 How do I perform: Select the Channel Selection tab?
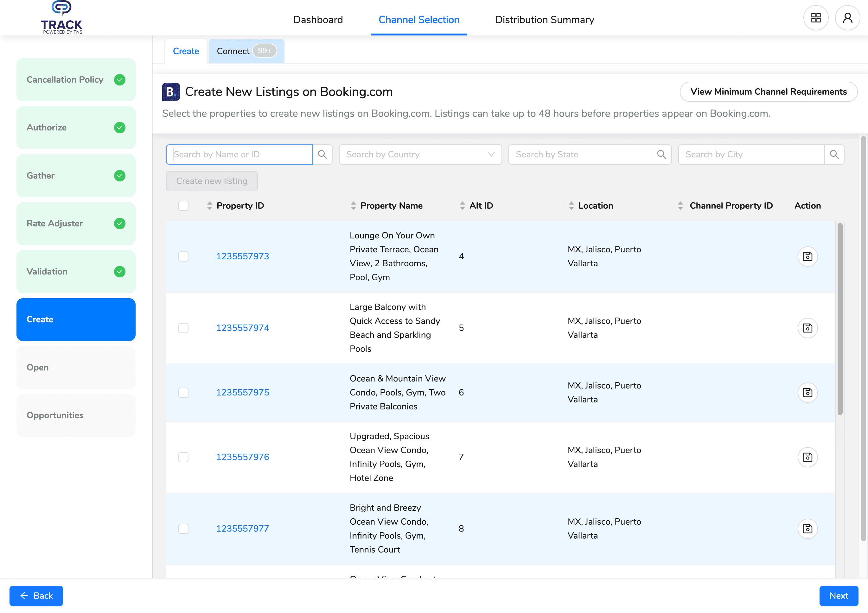point(419,20)
